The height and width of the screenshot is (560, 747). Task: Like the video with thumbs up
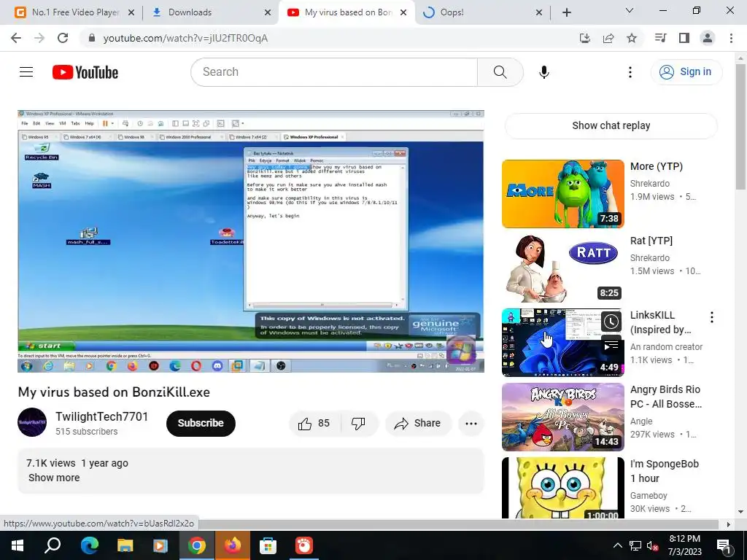tap(314, 423)
